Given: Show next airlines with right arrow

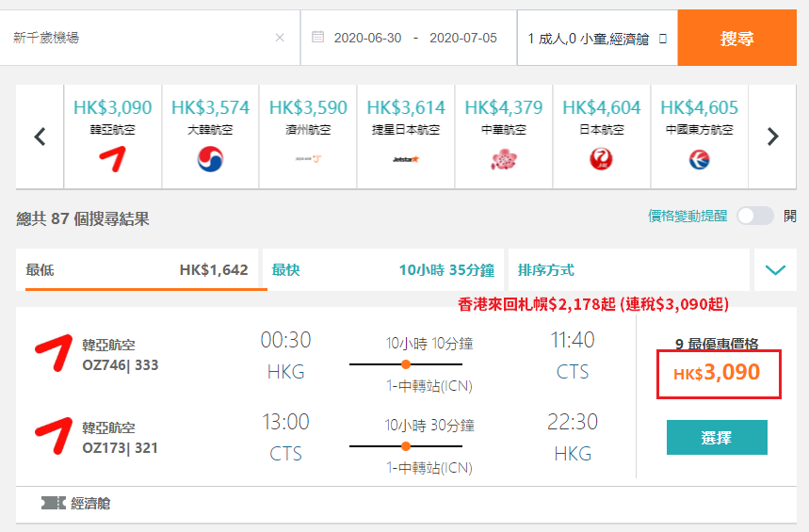Looking at the screenshot, I should [772, 137].
